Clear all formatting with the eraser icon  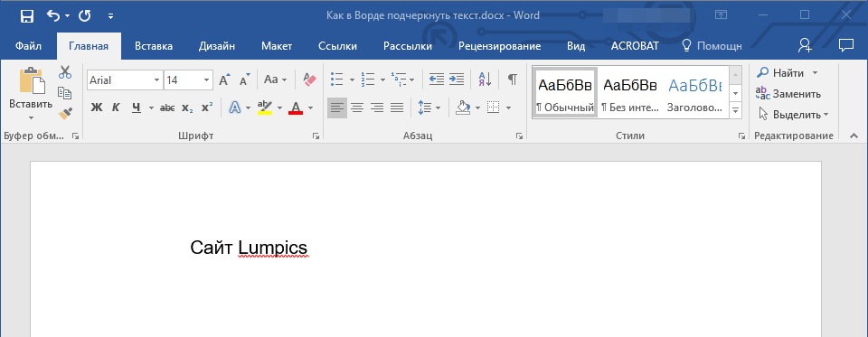309,80
